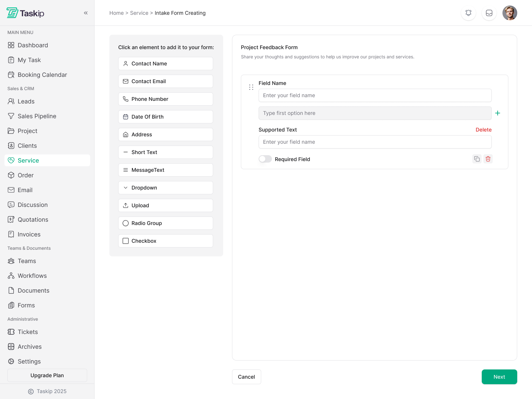Open Sales Pipeline from sidebar
Viewport: 532px width, 399px height.
37,116
